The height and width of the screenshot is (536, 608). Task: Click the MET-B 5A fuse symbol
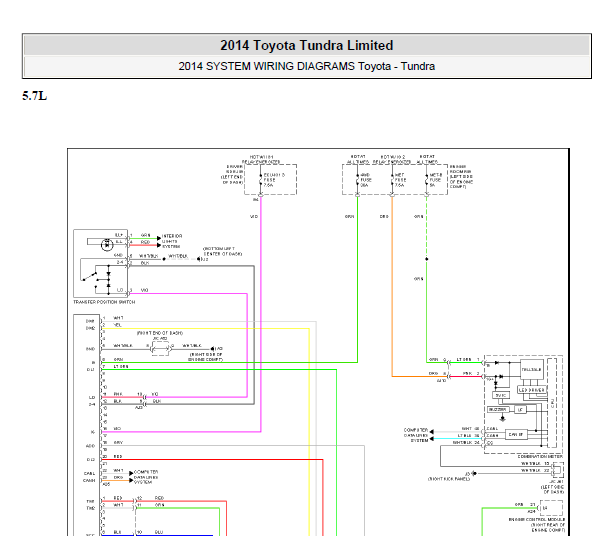pos(427,180)
